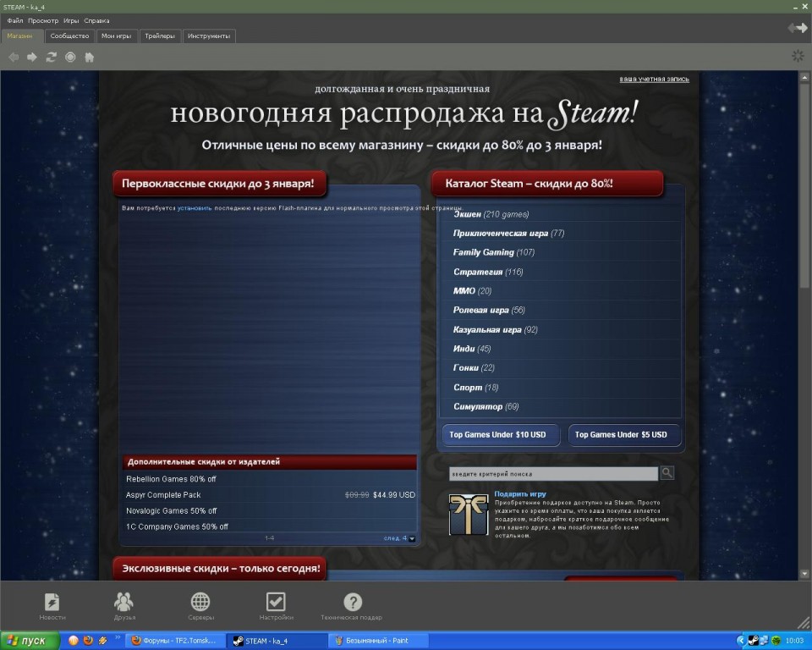Screen dimensions: 812x650
Task: Expand next publisher deals with 'след.' arrow
Action: [x=399, y=538]
